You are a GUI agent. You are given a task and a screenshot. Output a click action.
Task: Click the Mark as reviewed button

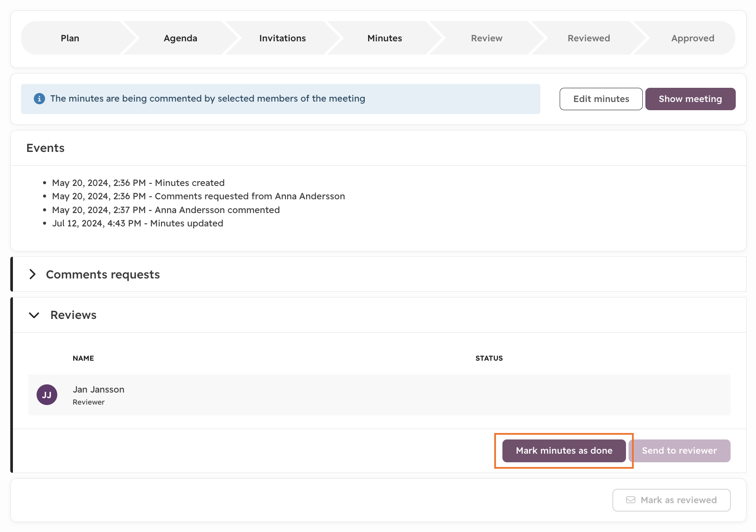(x=671, y=500)
